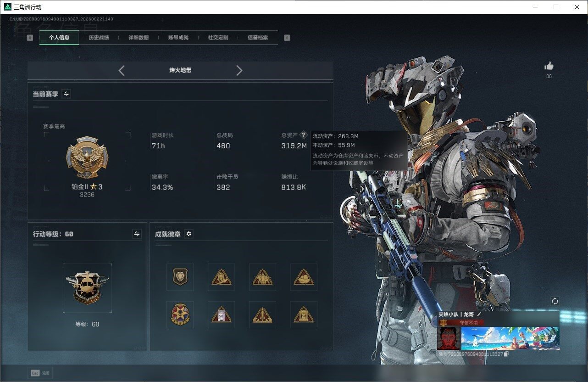This screenshot has height=382, width=588.
Task: Click the 击败干员 value 382
Action: 223,187
